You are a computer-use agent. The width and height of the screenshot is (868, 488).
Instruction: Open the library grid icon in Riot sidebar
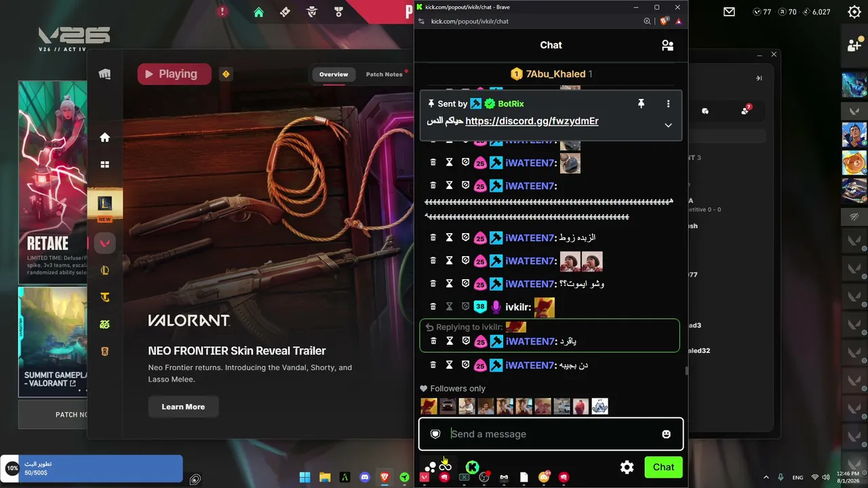[x=104, y=164]
